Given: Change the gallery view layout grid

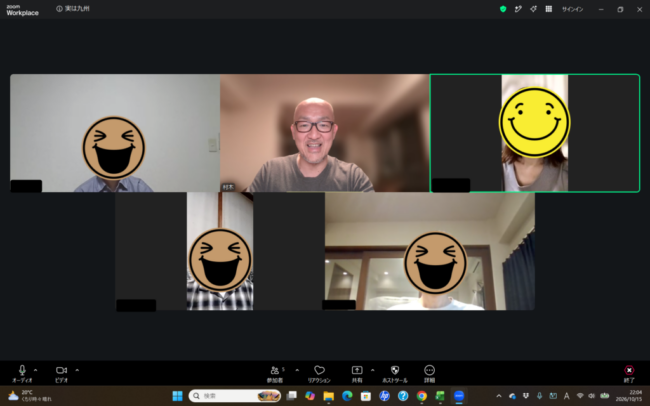Looking at the screenshot, I should pyautogui.click(x=548, y=9).
